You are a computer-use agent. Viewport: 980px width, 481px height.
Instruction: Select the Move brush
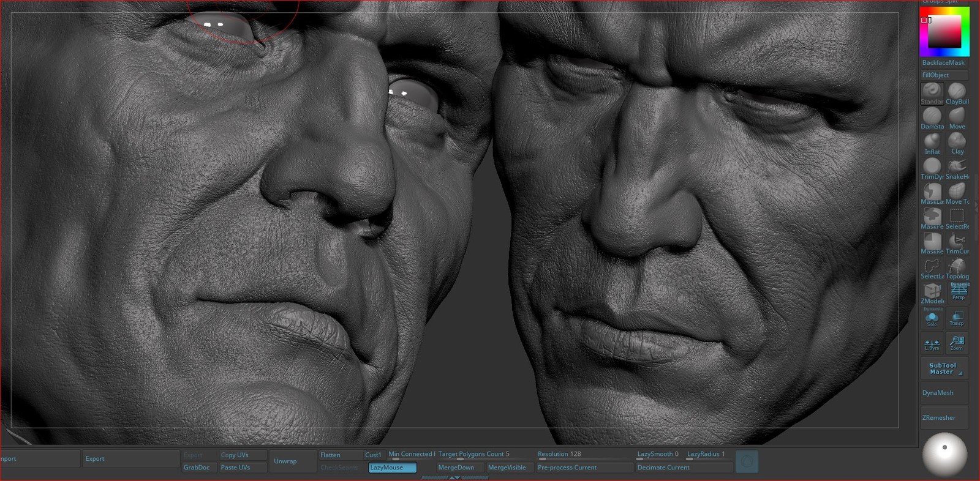tap(957, 119)
